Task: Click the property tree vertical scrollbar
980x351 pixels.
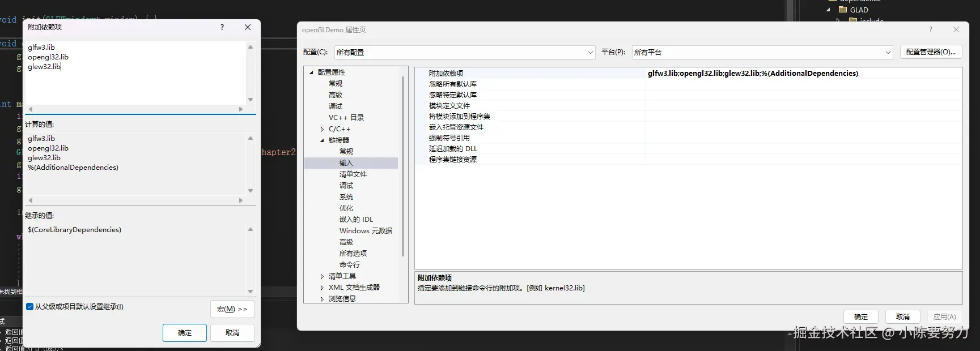Action: click(x=403, y=166)
